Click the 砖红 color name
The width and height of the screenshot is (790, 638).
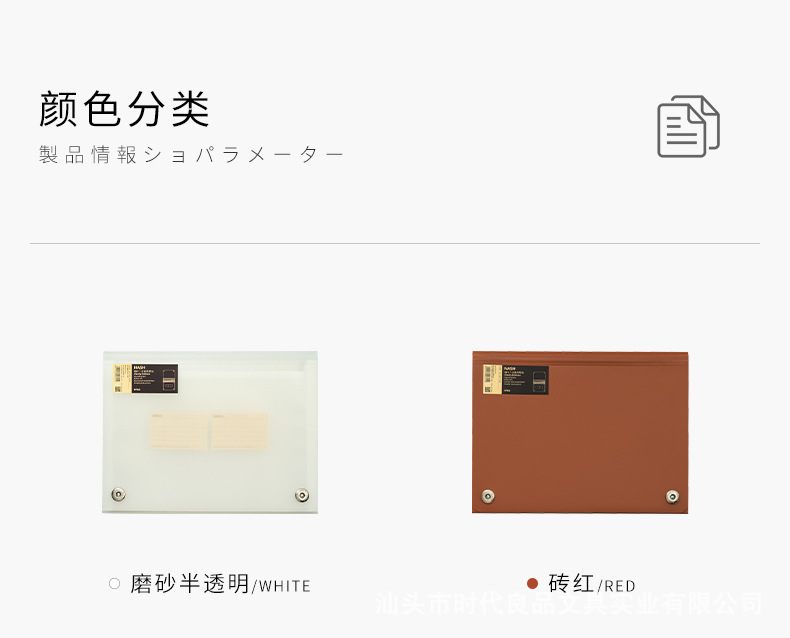(x=572, y=584)
